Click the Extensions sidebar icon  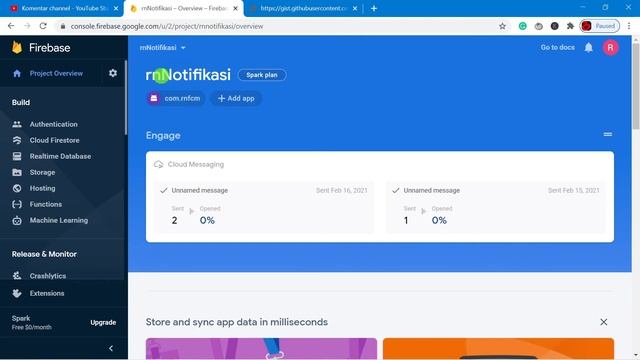17,293
